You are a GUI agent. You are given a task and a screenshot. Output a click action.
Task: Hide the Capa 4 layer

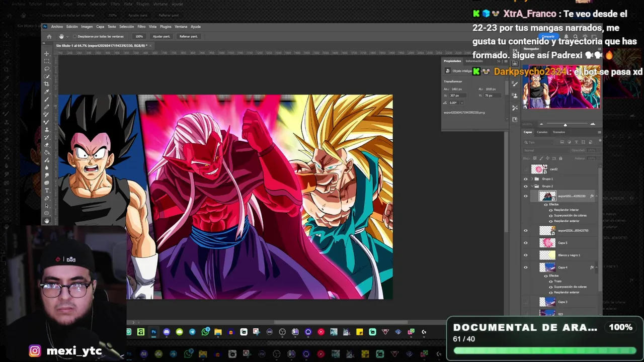(526, 267)
